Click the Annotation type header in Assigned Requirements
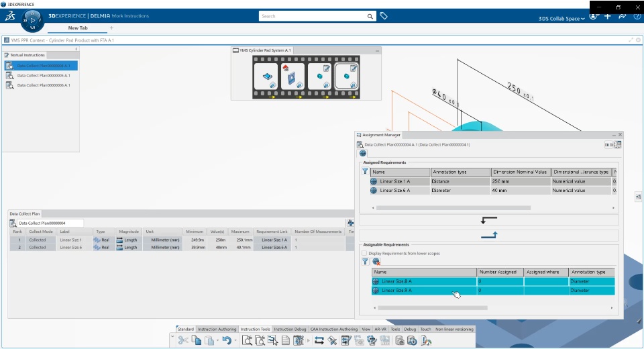 pyautogui.click(x=460, y=172)
